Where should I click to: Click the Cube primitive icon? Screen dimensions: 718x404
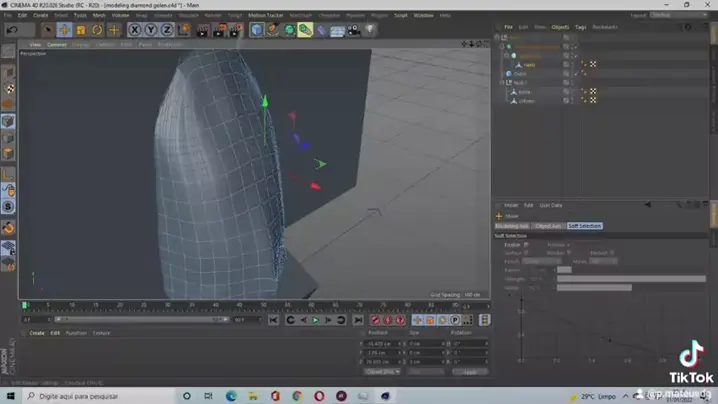[257, 30]
